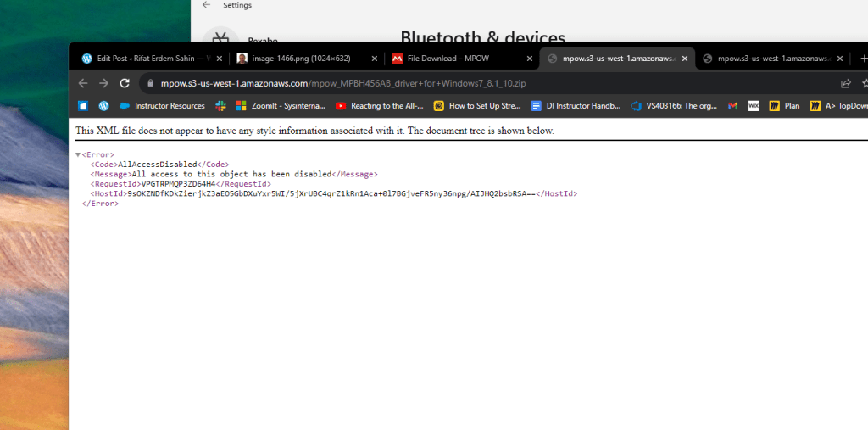The height and width of the screenshot is (430, 868).
Task: Click the closing </Error> tag
Action: [100, 204]
